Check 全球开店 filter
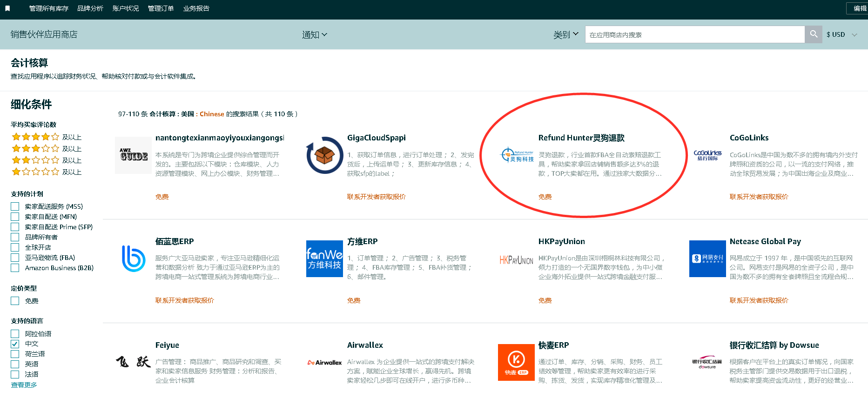 pos(15,247)
